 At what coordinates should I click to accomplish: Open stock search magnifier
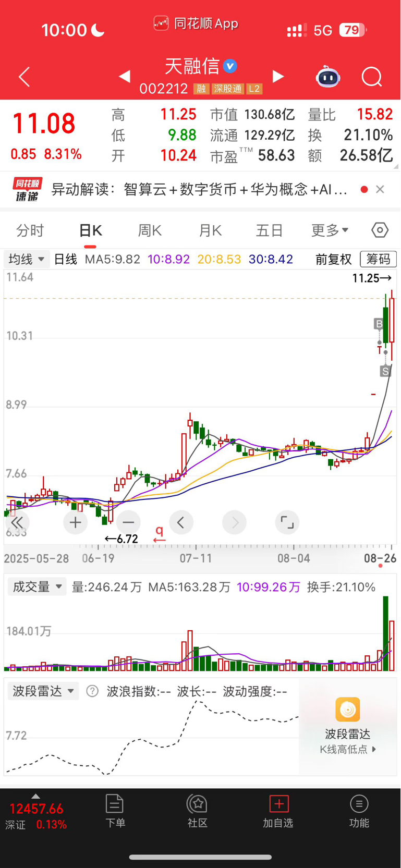(372, 77)
